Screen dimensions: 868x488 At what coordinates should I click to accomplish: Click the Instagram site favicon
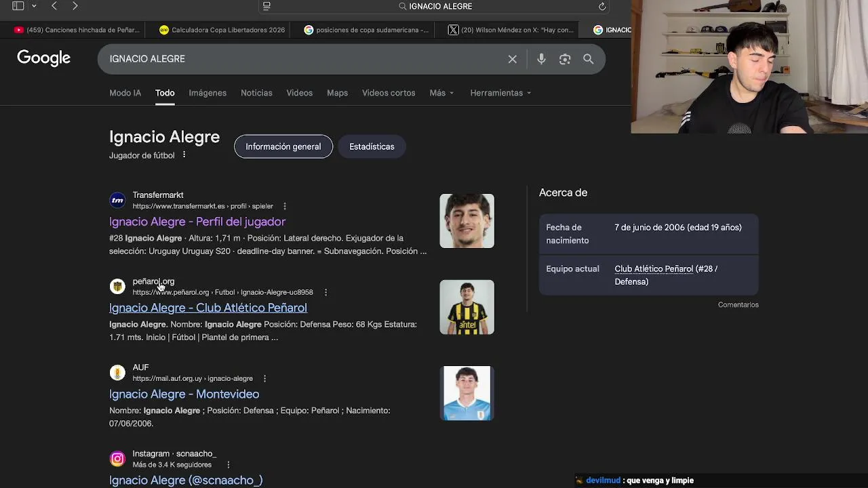point(117,458)
